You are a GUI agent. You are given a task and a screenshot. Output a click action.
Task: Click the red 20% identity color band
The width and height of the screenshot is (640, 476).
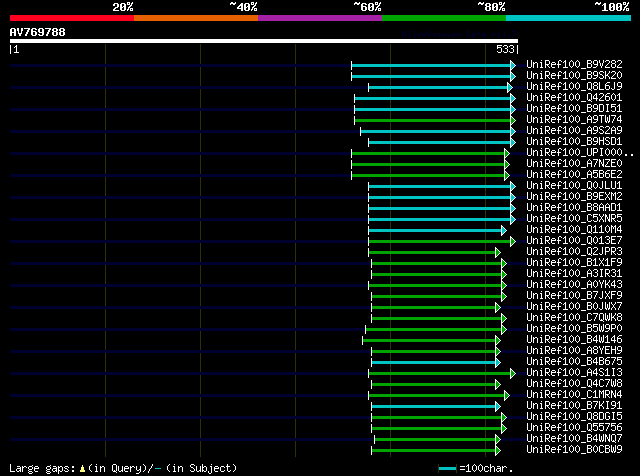click(72, 18)
